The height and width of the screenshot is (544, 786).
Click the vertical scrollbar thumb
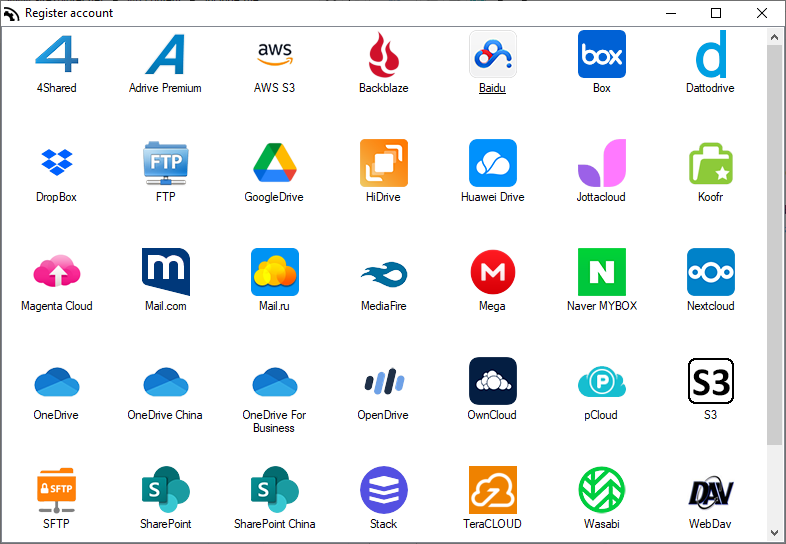[774, 245]
